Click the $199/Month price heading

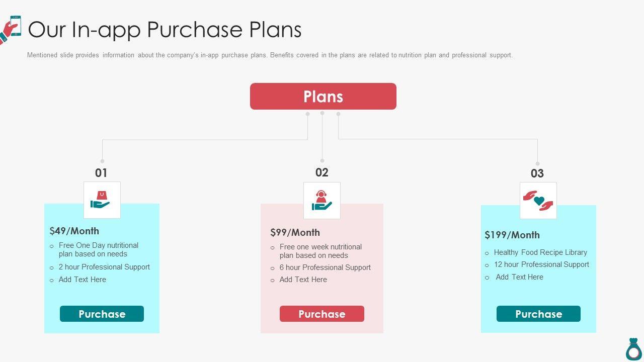click(512, 235)
